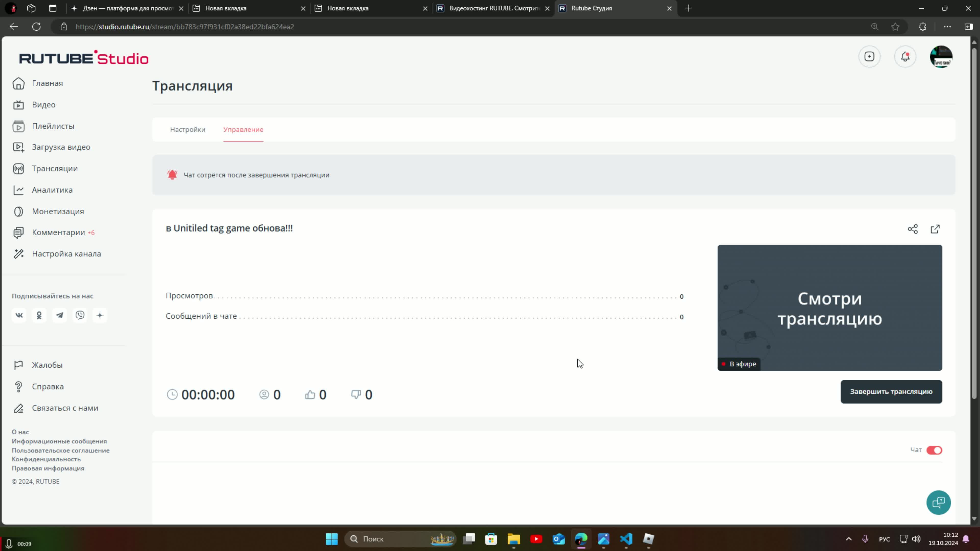This screenshot has height=551, width=980.
Task: Open the taskbar volume icon
Action: pyautogui.click(x=916, y=539)
